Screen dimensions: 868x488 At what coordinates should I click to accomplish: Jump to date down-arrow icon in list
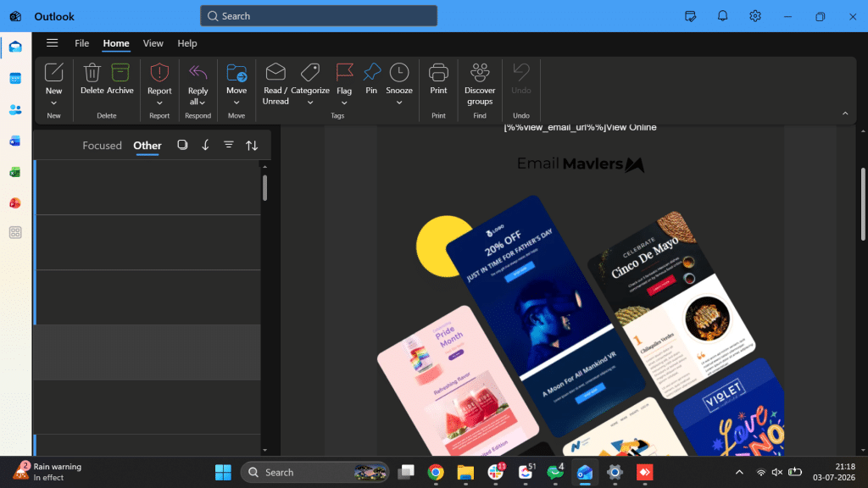(x=205, y=145)
